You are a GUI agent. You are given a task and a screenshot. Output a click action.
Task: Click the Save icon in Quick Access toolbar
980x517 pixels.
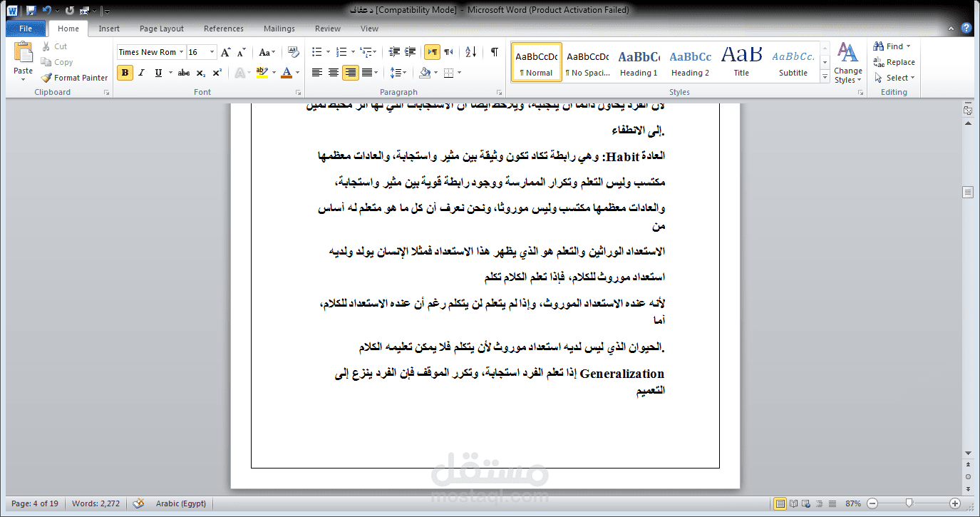click(x=31, y=11)
